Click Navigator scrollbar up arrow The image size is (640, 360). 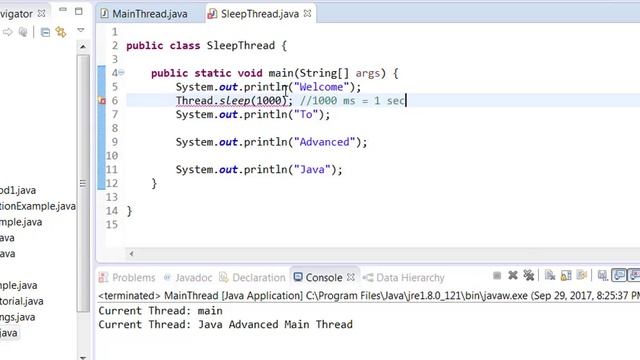coord(83,47)
